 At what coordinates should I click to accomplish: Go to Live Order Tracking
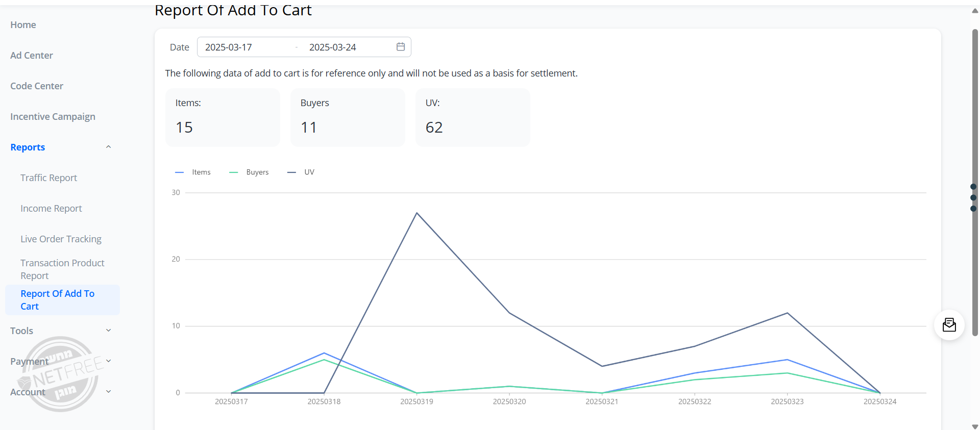pyautogui.click(x=61, y=239)
